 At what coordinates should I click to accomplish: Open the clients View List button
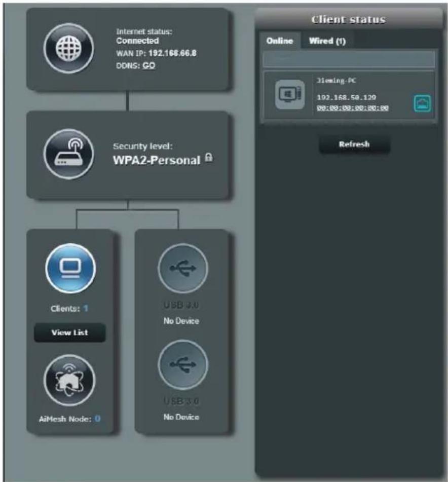(70, 332)
